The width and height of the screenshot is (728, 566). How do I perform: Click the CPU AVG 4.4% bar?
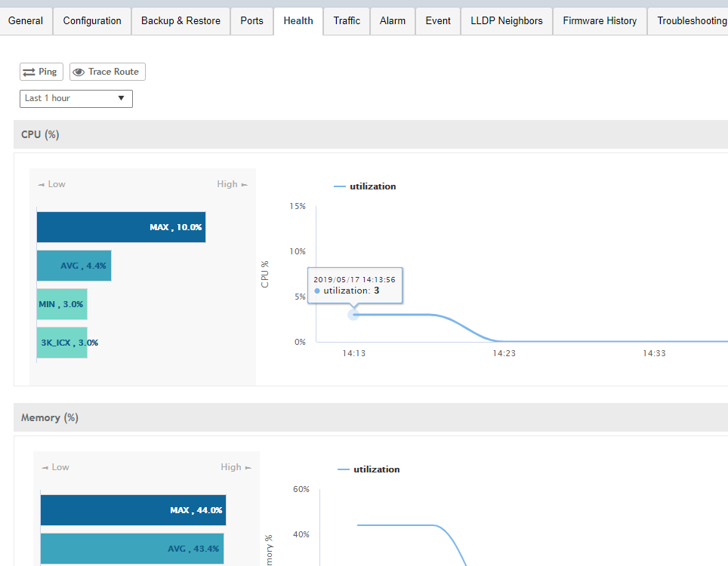click(74, 266)
